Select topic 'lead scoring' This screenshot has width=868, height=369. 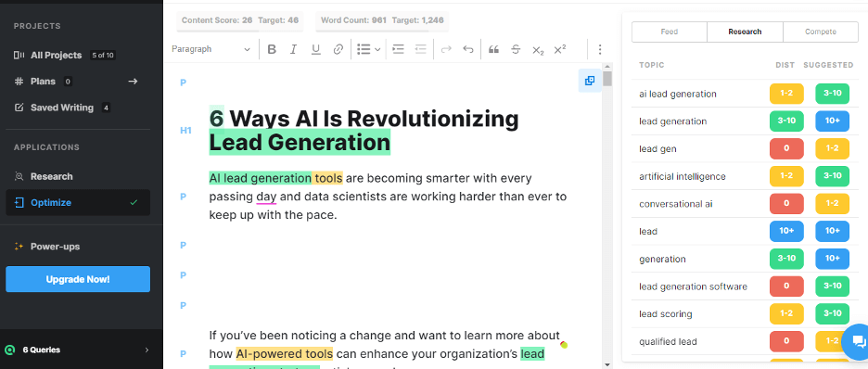(666, 314)
